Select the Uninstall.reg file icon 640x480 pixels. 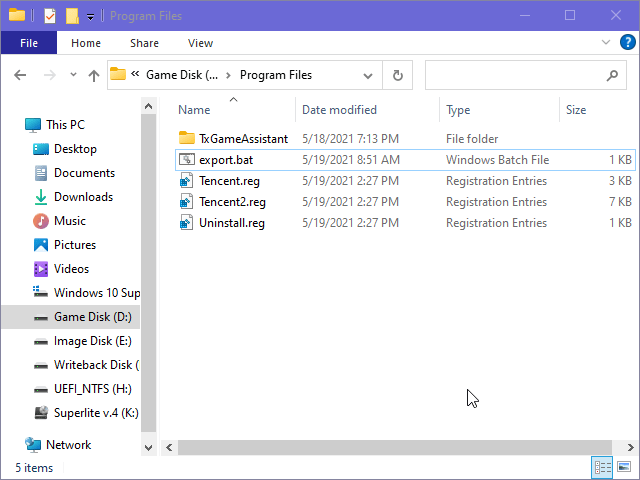pos(187,223)
